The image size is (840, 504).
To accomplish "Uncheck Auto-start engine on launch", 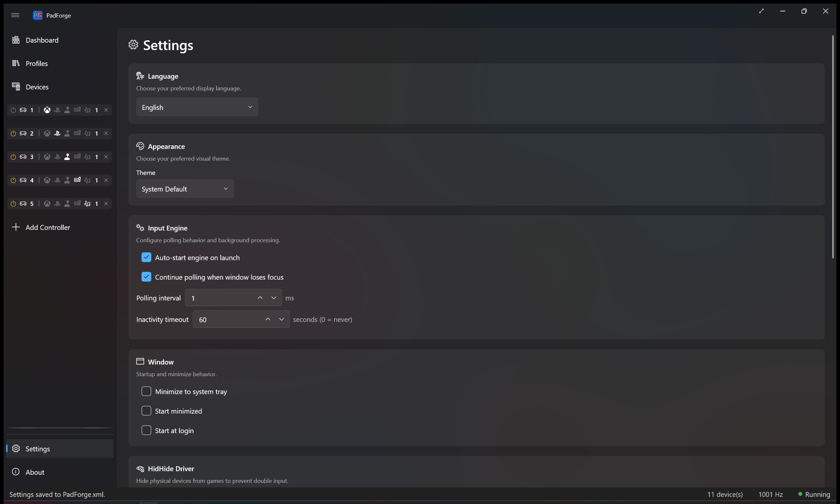I will 146,258.
